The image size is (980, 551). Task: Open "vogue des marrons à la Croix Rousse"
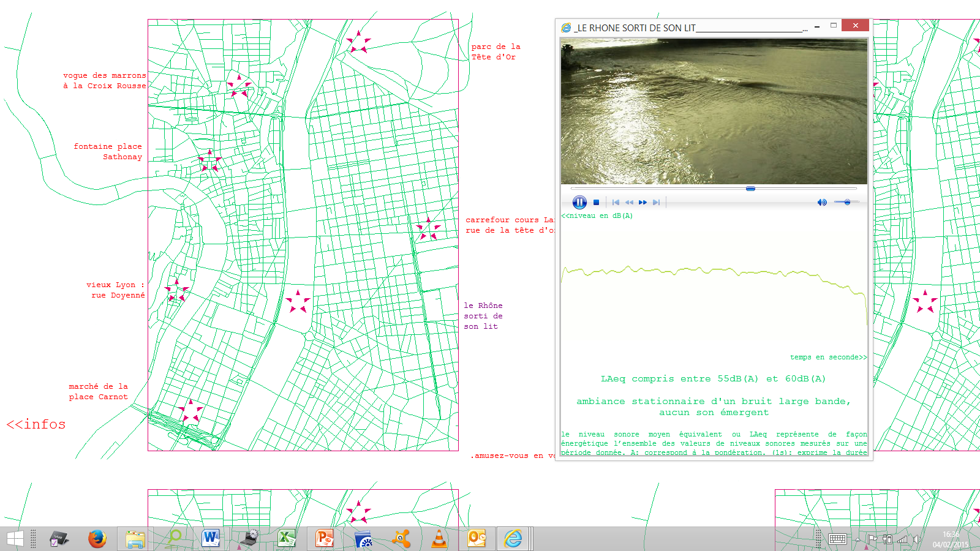[x=105, y=81]
